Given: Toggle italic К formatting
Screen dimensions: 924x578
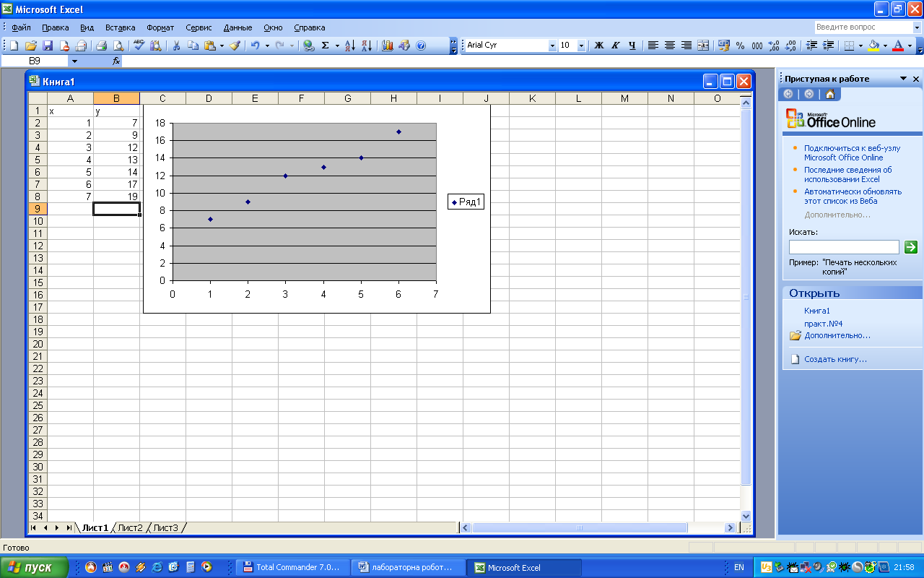Looking at the screenshot, I should point(615,46).
